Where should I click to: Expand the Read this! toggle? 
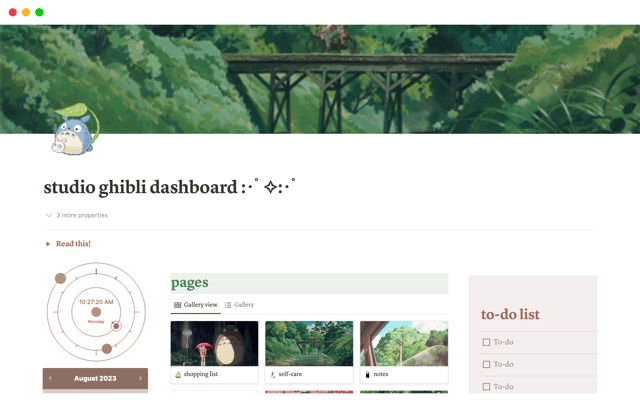tap(48, 244)
